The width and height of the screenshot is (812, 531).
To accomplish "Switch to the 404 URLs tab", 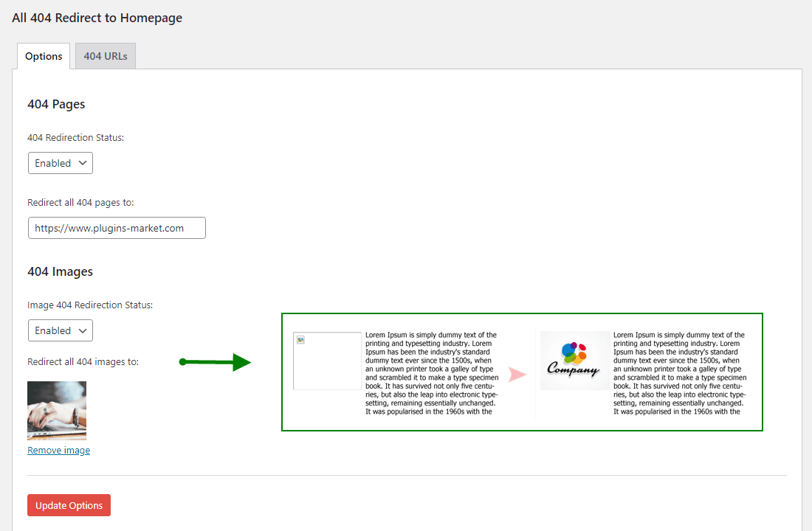I will tap(105, 55).
